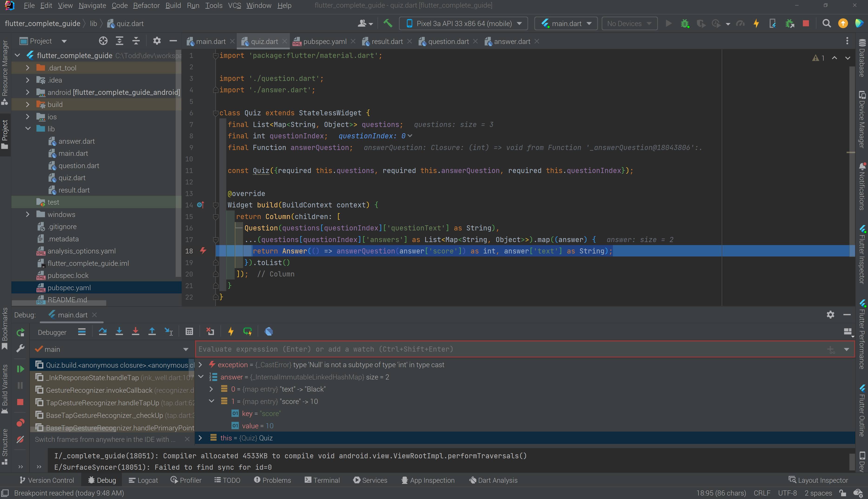Click the Build hammer icon in toolbar
Screen dimensions: 868x499
(x=388, y=23)
